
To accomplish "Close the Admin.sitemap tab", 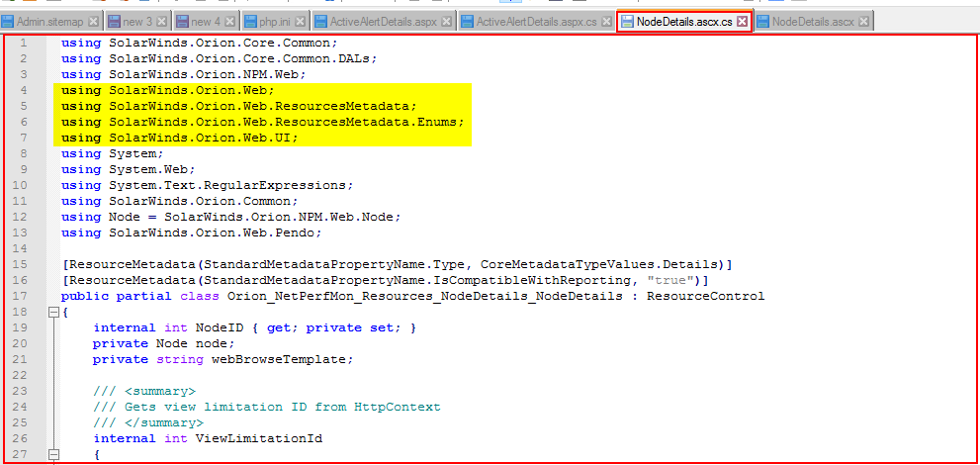I will [x=93, y=22].
